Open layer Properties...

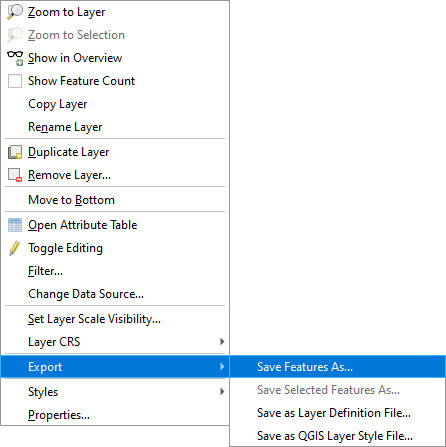115,415
